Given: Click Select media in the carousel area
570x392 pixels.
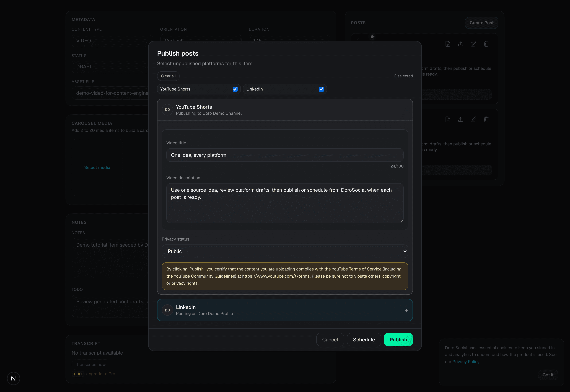Looking at the screenshot, I should click(97, 167).
